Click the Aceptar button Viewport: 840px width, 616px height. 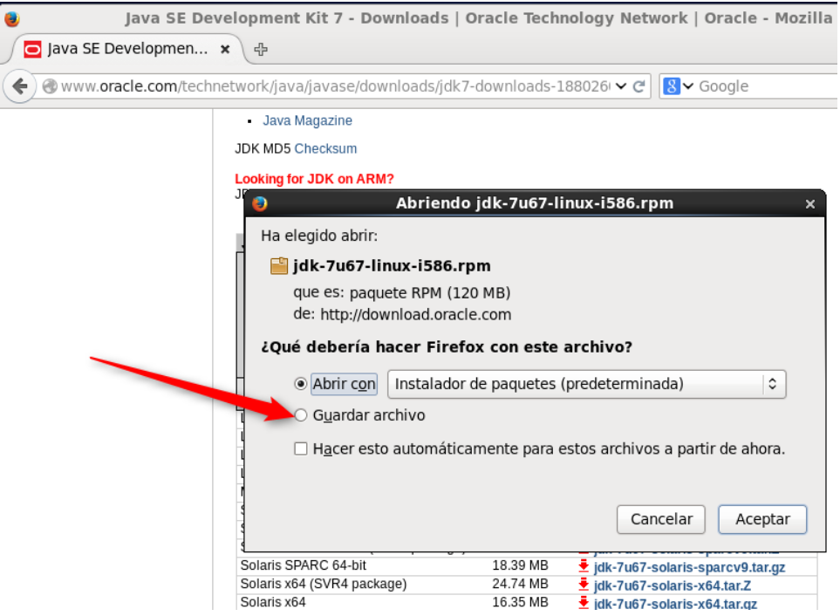[x=762, y=519]
